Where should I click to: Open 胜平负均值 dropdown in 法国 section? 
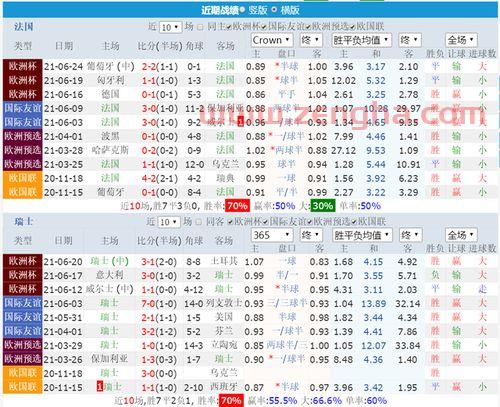tap(362, 40)
